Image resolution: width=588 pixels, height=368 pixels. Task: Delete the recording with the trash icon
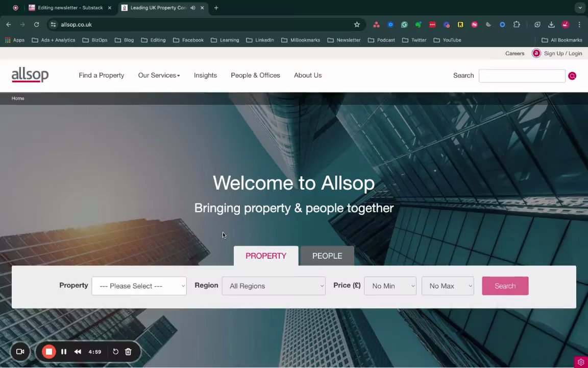(128, 352)
